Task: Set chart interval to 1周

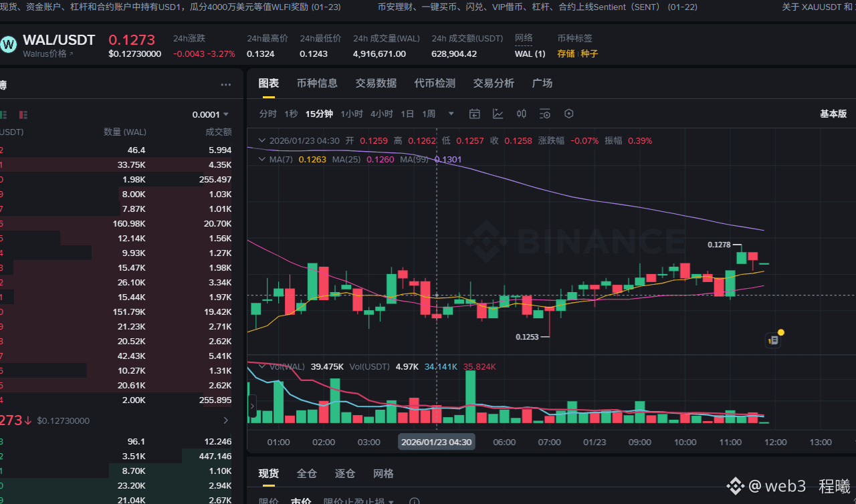Action: coord(429,114)
